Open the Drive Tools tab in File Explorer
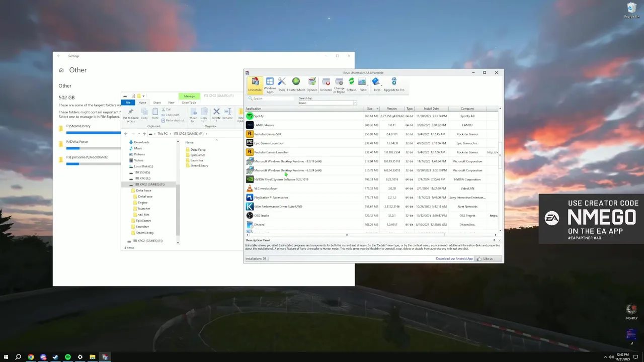This screenshot has height=362, width=644. click(x=189, y=103)
